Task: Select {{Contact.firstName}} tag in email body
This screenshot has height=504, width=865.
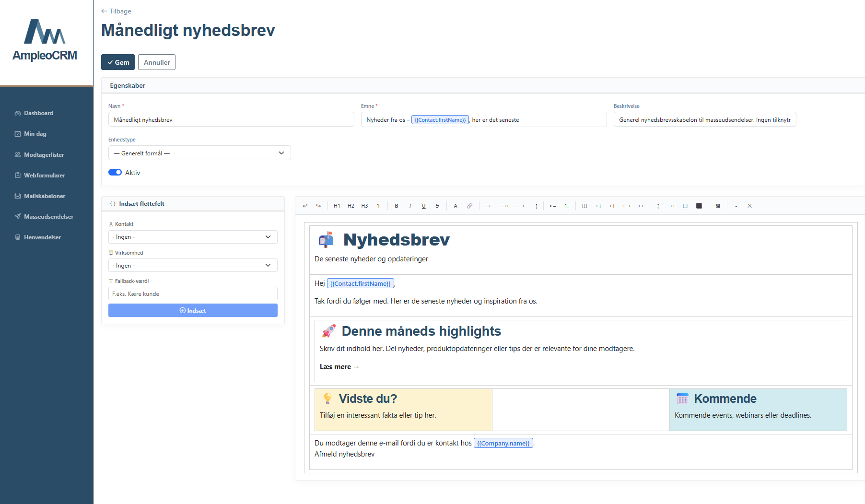Action: (x=361, y=283)
